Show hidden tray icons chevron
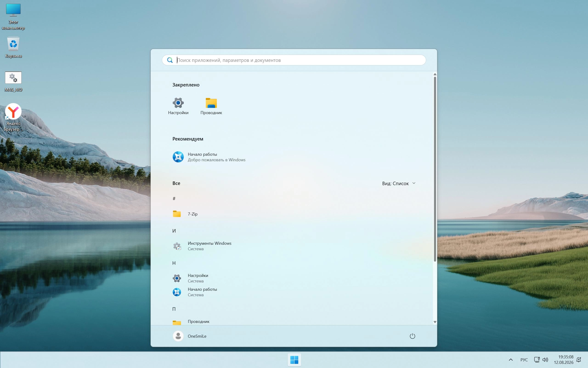 (x=511, y=360)
